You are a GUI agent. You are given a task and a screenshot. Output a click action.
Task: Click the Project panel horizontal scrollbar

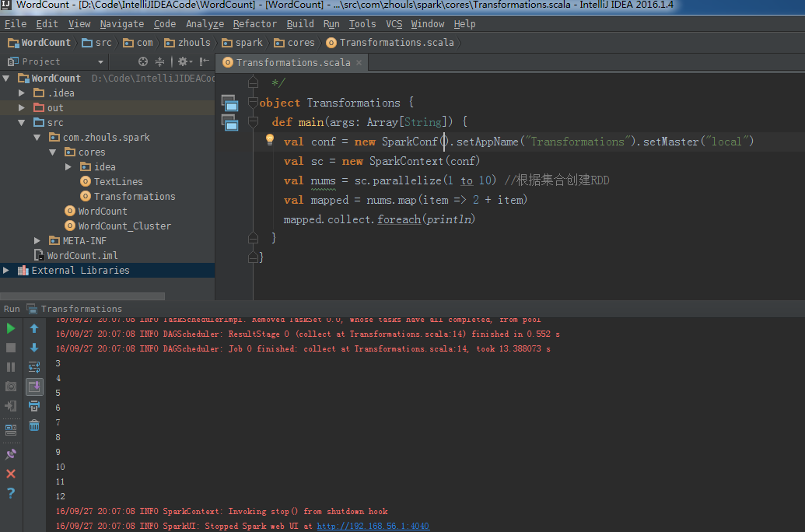click(82, 296)
